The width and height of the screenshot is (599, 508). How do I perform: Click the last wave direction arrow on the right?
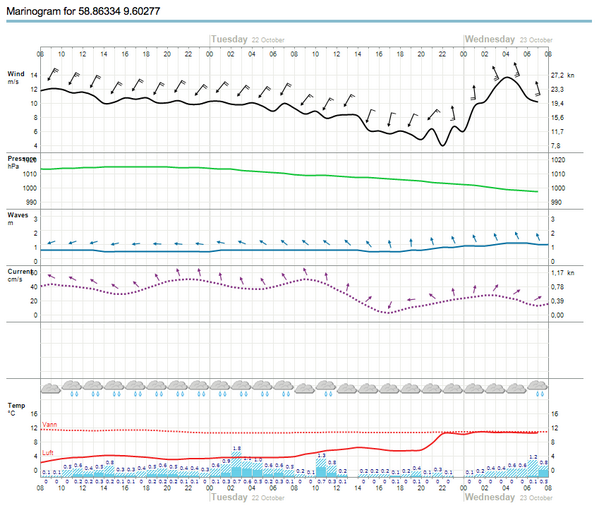[538, 237]
